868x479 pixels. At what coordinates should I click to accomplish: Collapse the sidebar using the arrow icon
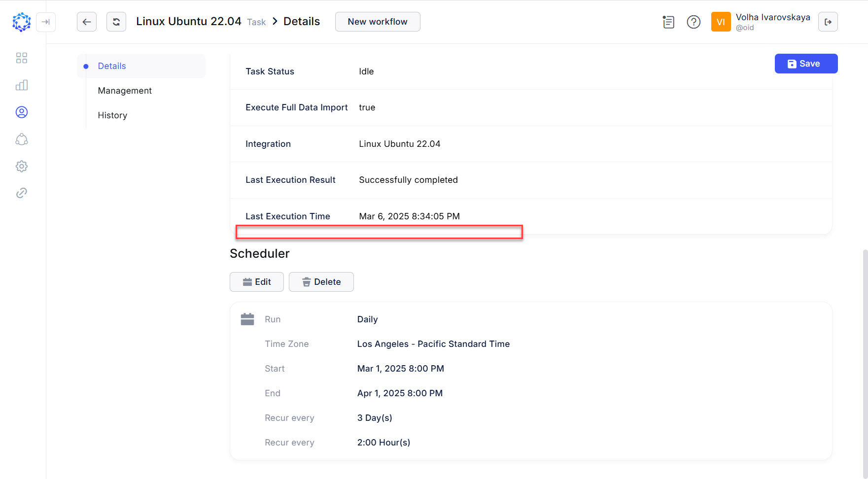pyautogui.click(x=46, y=22)
